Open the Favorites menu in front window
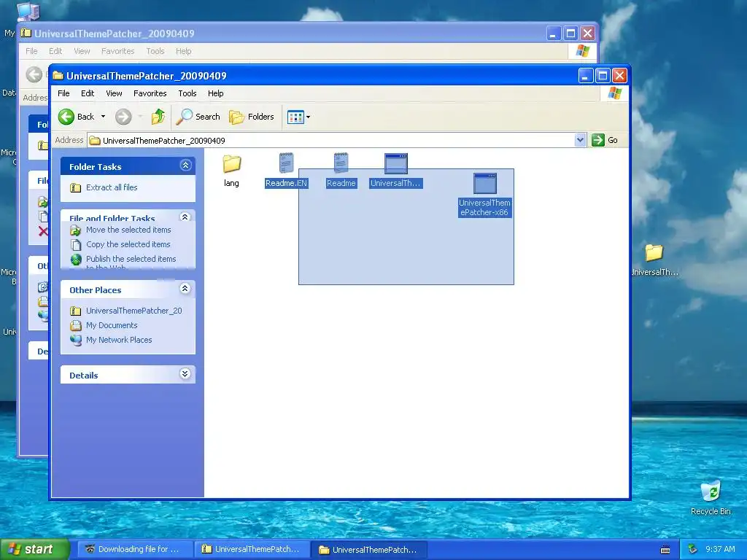The width and height of the screenshot is (747, 560). (x=150, y=93)
